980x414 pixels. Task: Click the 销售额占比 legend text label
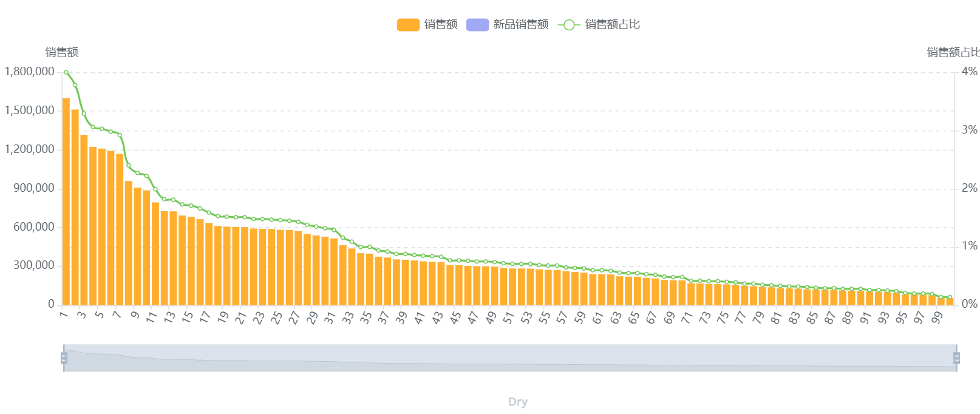click(x=612, y=24)
